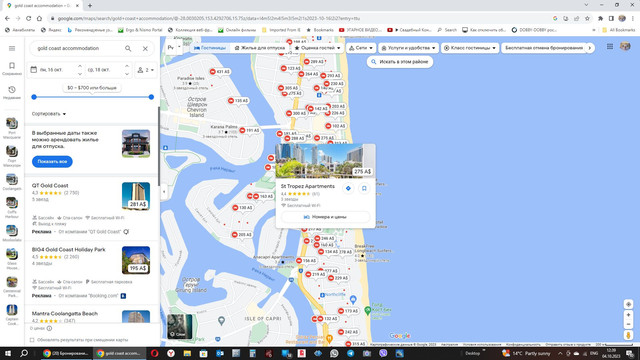Screen dimensions: 640x360
Task: Open the Sort dropdown
Action: point(49,114)
